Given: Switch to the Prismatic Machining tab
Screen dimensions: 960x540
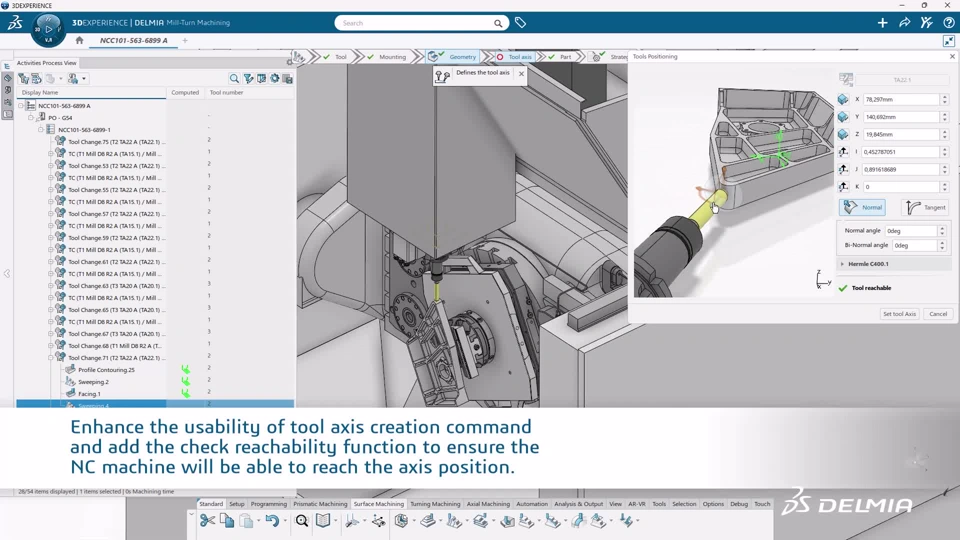Looking at the screenshot, I should [x=320, y=504].
